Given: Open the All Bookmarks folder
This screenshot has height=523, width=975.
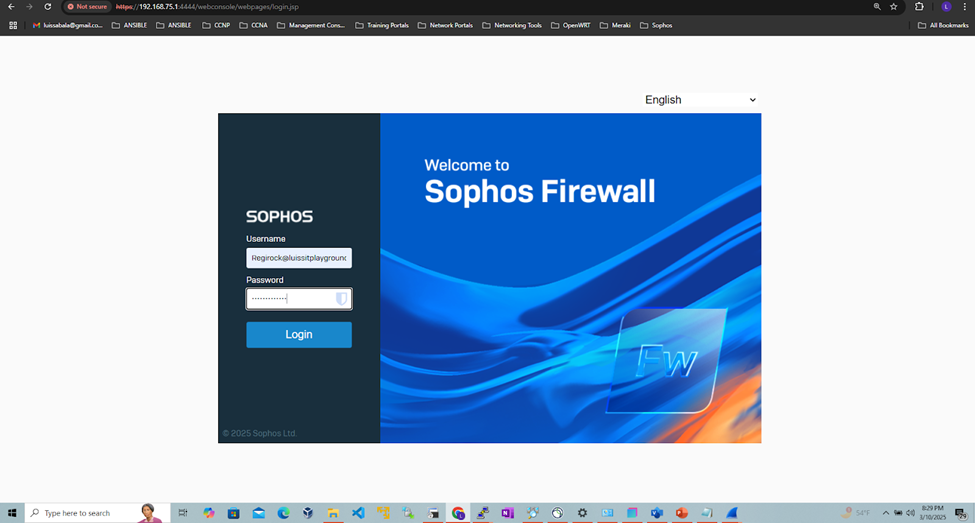Looking at the screenshot, I should click(x=943, y=25).
